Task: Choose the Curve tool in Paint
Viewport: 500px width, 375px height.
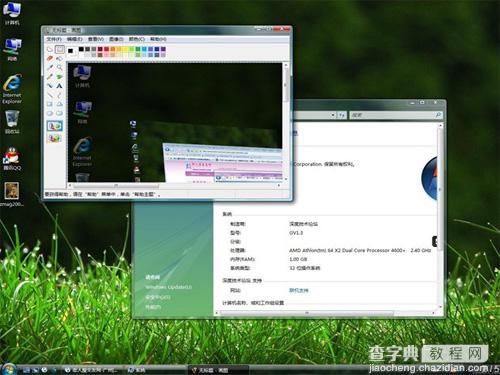Action: tap(59, 95)
